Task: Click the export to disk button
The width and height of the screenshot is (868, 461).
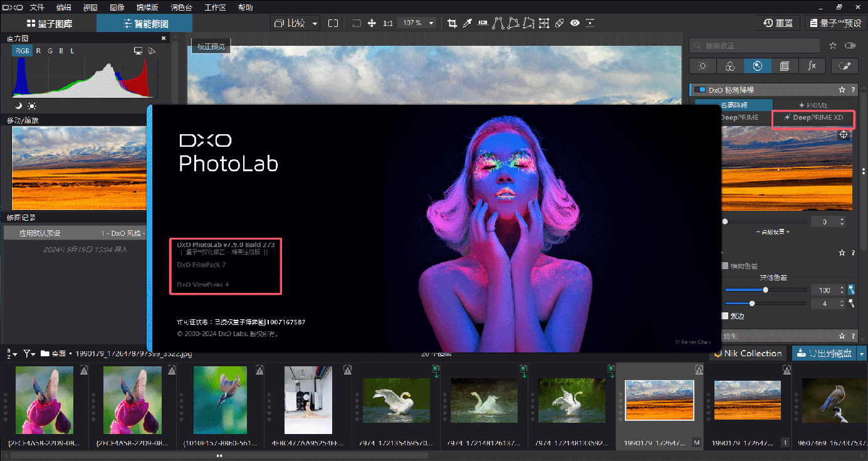Action: point(824,354)
